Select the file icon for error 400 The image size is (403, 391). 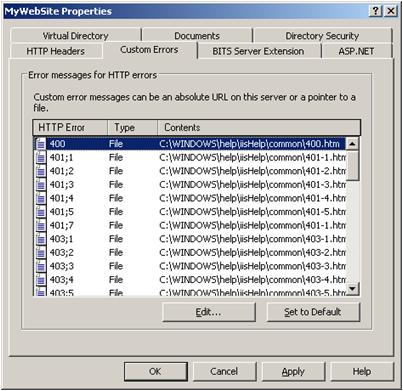[x=41, y=144]
